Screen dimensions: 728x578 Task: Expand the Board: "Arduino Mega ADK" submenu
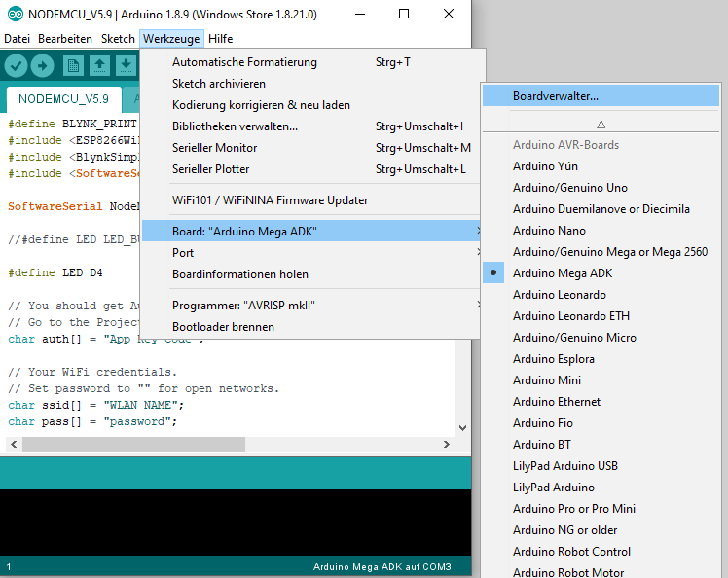click(310, 232)
